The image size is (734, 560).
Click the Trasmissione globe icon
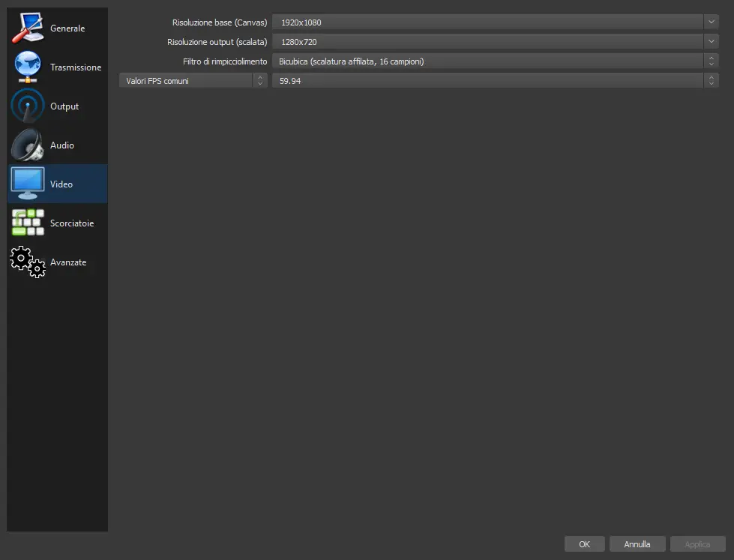pyautogui.click(x=28, y=67)
